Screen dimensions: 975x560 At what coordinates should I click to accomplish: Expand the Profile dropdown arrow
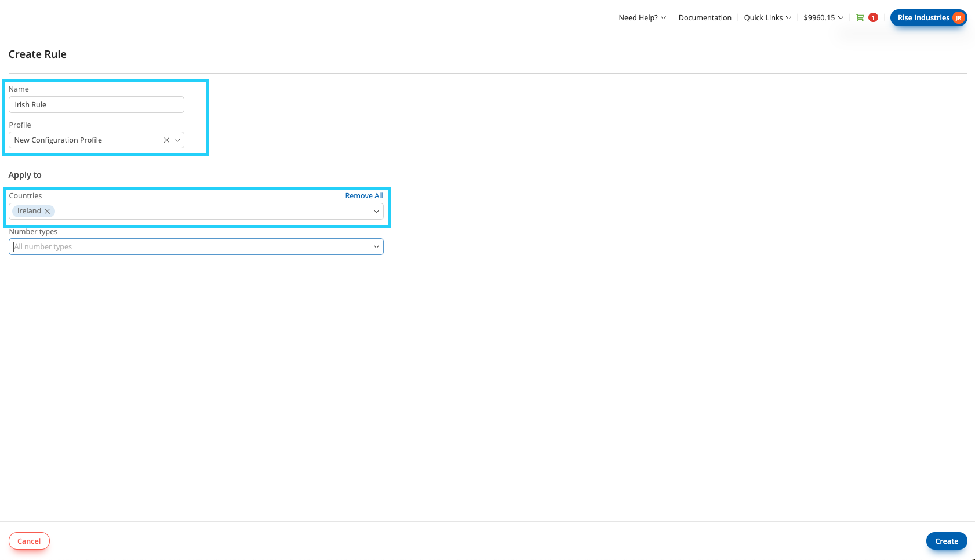coord(177,140)
